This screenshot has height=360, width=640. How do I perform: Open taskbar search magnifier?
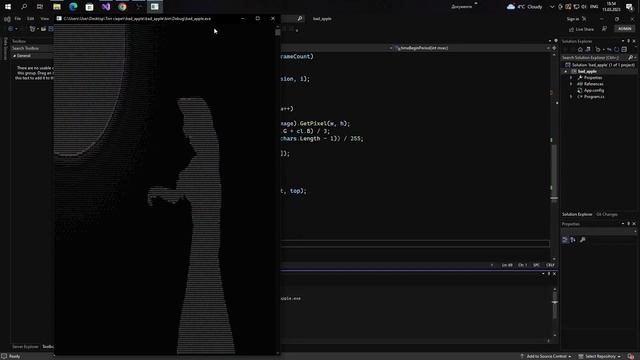coord(24,7)
